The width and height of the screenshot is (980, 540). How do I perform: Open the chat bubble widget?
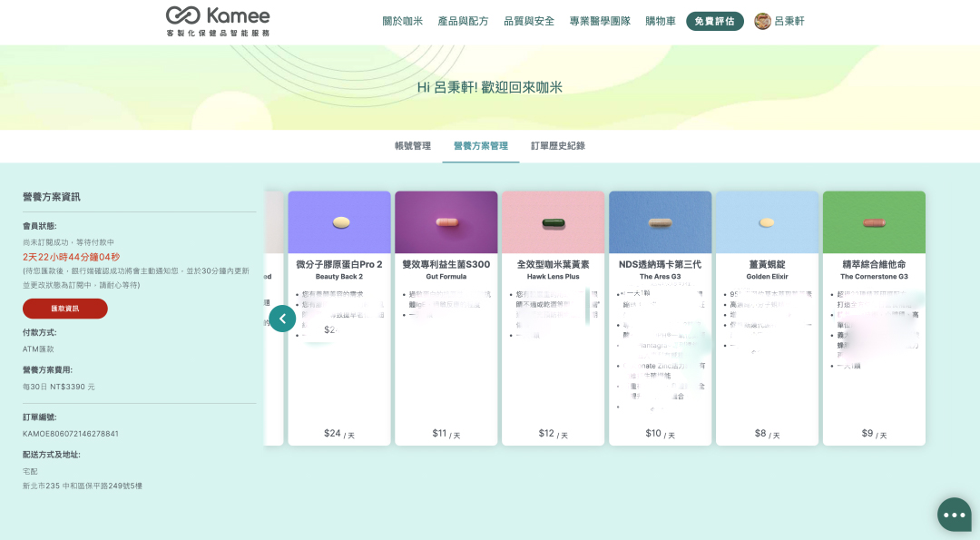[955, 515]
